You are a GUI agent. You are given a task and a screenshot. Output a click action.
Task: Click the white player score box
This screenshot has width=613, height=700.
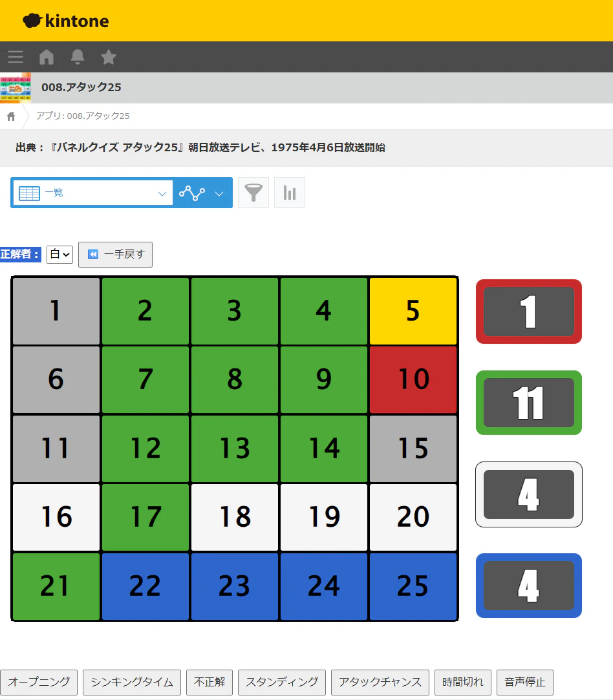tap(529, 494)
